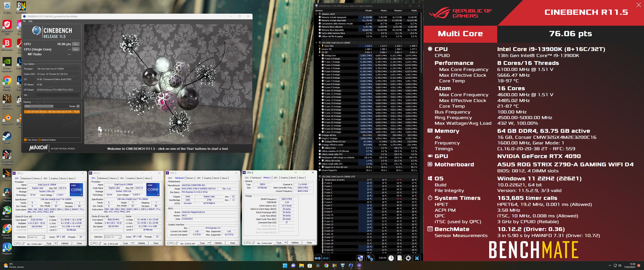
Task: Click HWiNFO network monitors icon
Action: click(370, 258)
